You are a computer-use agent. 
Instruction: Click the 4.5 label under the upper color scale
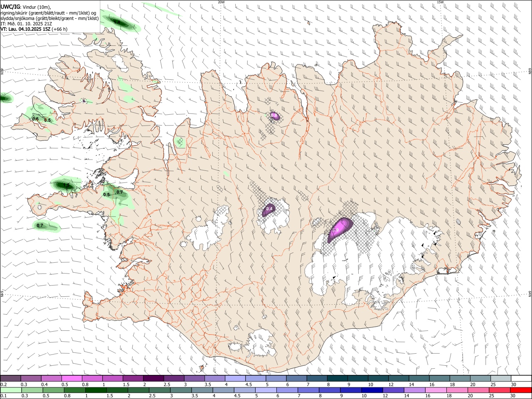(x=249, y=384)
